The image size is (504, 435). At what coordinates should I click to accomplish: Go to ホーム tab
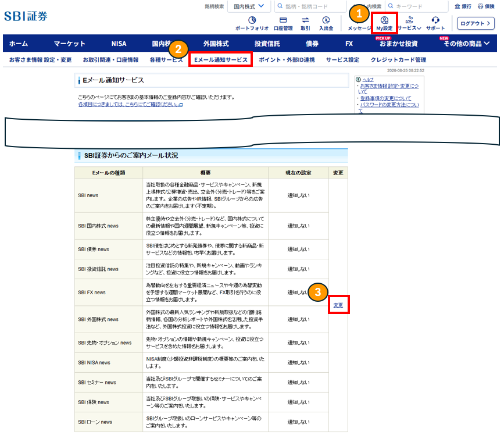click(19, 44)
